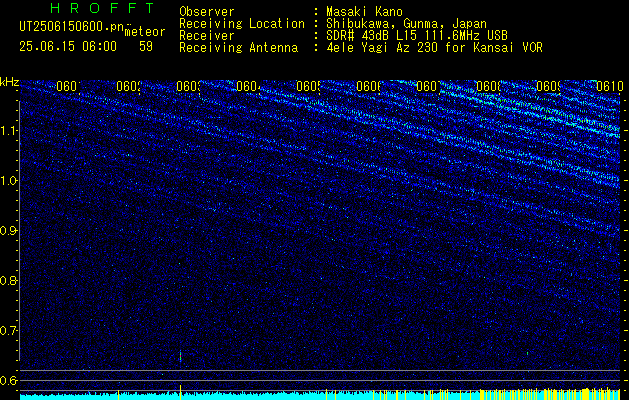Select the 1.0 kHz axis label

tap(9, 181)
